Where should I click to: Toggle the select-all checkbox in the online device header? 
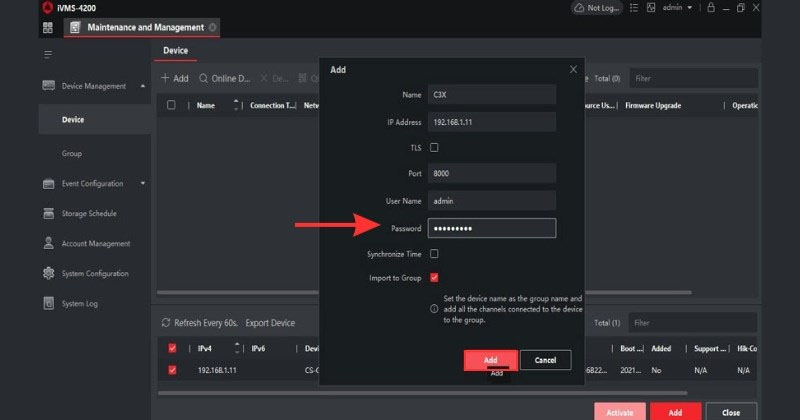172,348
